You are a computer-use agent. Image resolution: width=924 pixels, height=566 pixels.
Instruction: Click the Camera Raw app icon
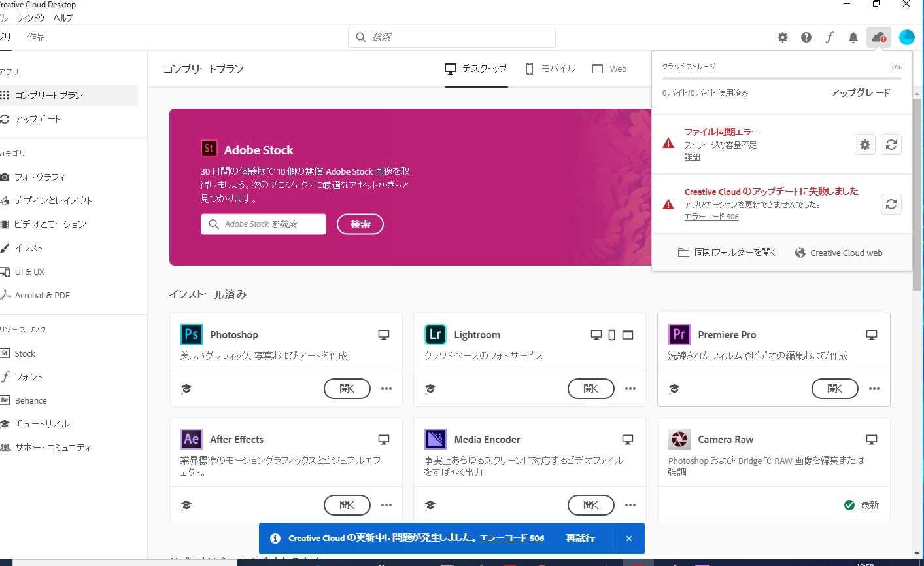pos(679,439)
